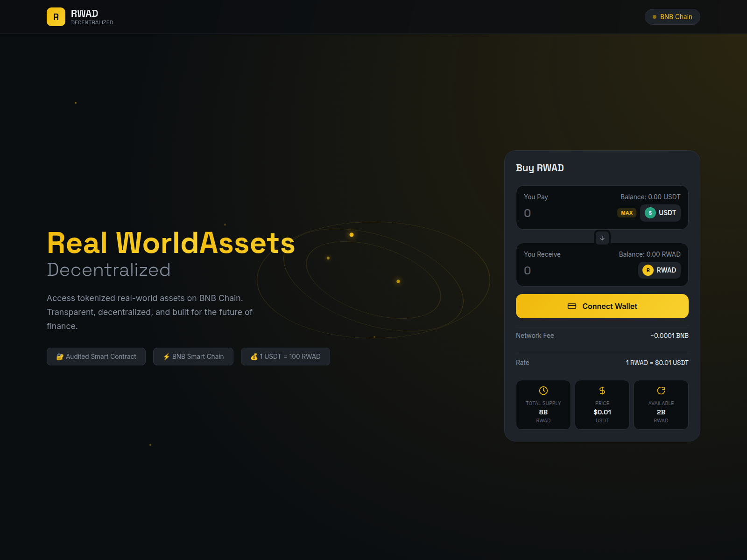The height and width of the screenshot is (560, 747).
Task: Click the Connect Wallet button
Action: (602, 306)
